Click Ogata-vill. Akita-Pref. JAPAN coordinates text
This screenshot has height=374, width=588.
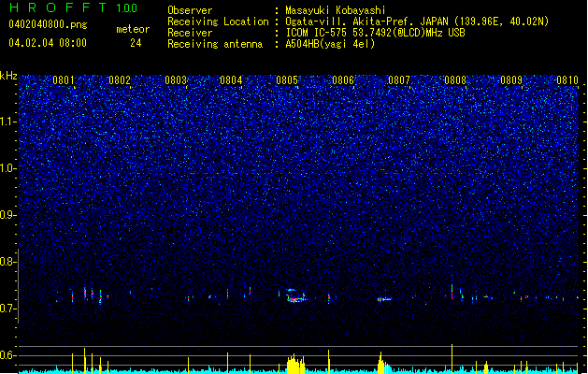[417, 22]
